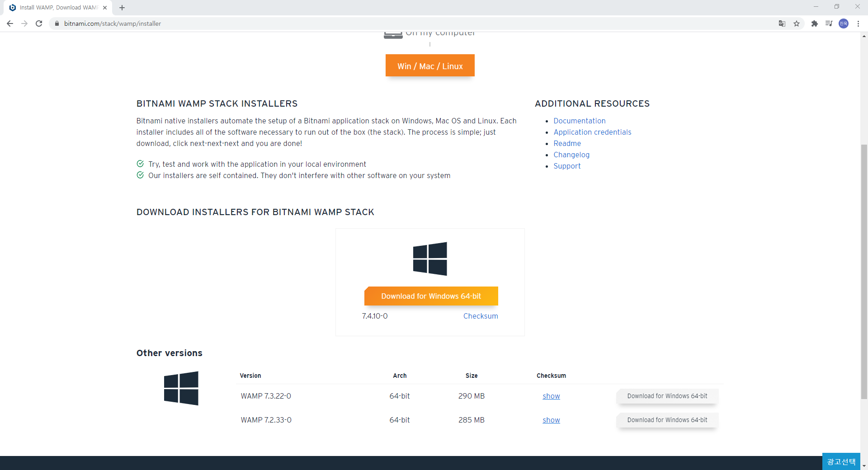Open the Changelog link
868x470 pixels.
pyautogui.click(x=571, y=155)
